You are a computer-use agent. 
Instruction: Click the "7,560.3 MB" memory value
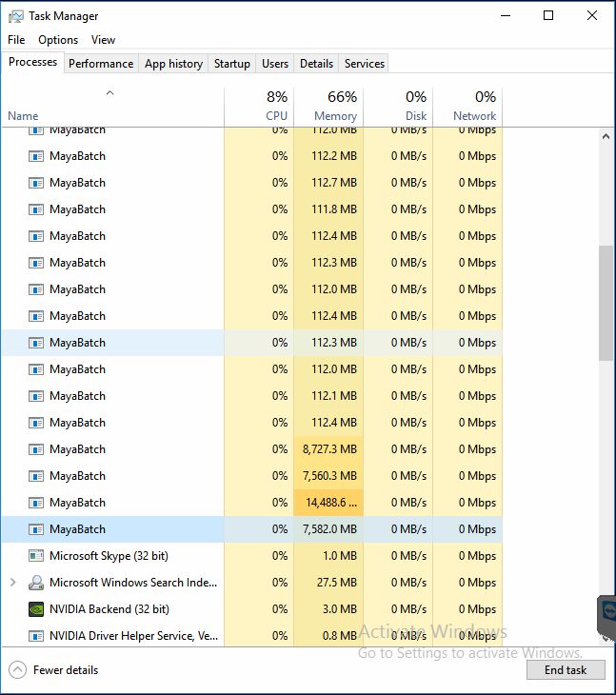pyautogui.click(x=329, y=476)
